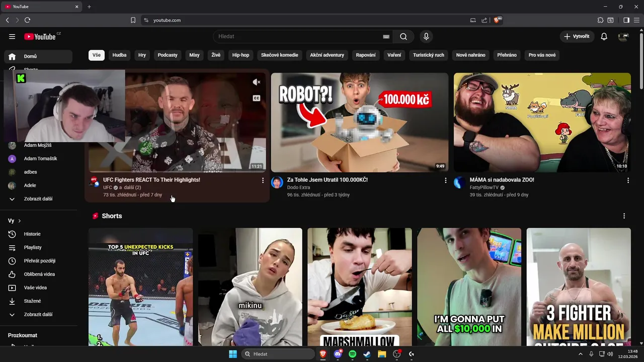Viewport: 644px width, 362px height.
Task: Open the adbes subscription channel
Action: (x=38, y=172)
